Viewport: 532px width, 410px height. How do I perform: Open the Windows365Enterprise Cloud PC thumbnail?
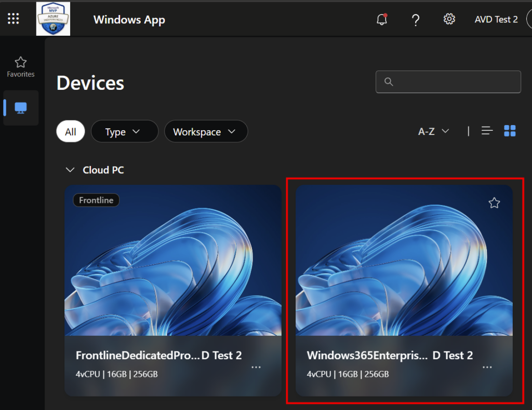pyautogui.click(x=404, y=265)
